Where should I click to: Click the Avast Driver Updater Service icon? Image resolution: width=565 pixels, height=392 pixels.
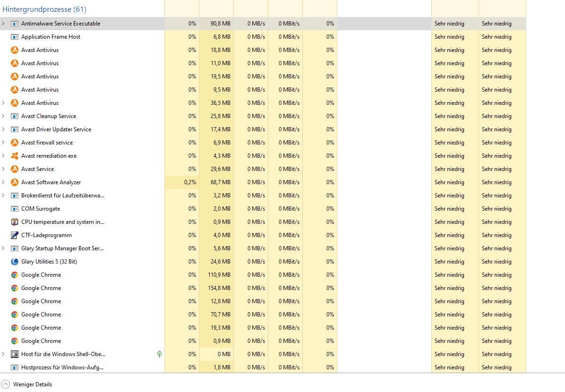15,129
